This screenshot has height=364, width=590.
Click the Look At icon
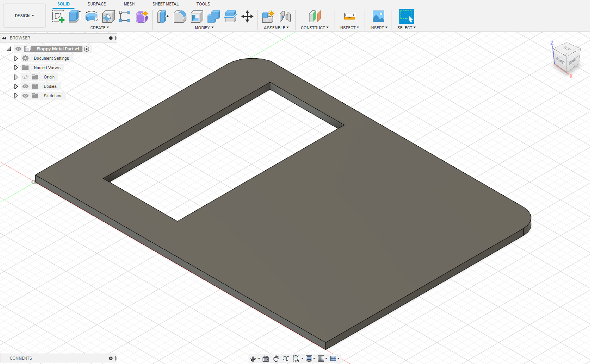pyautogui.click(x=266, y=359)
